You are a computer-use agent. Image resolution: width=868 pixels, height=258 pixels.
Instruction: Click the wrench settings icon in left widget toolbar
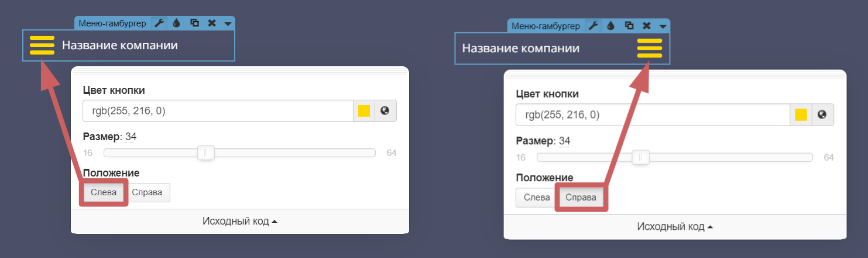(159, 23)
